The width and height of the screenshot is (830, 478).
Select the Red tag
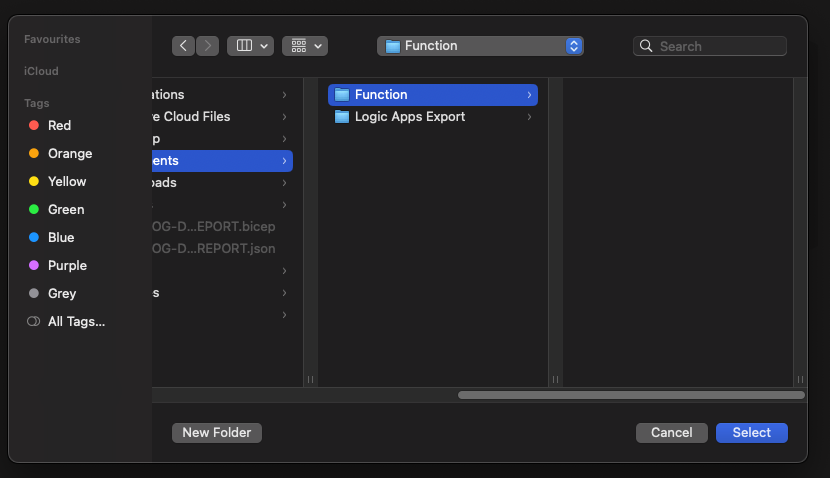coord(59,125)
